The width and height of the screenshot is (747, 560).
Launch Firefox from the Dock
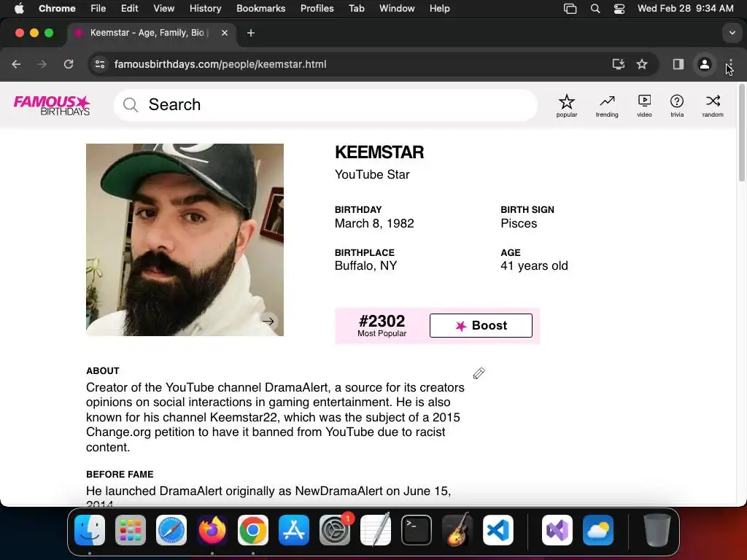click(212, 530)
